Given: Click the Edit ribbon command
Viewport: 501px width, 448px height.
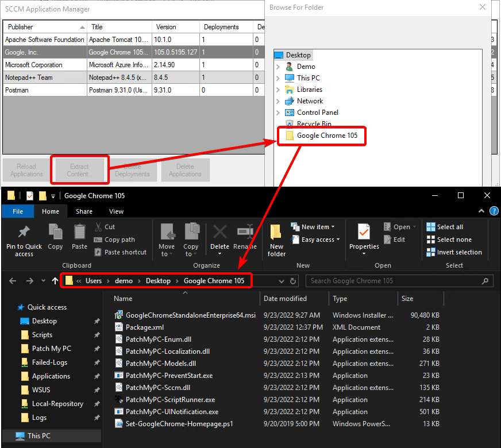Looking at the screenshot, I should click(x=394, y=240).
